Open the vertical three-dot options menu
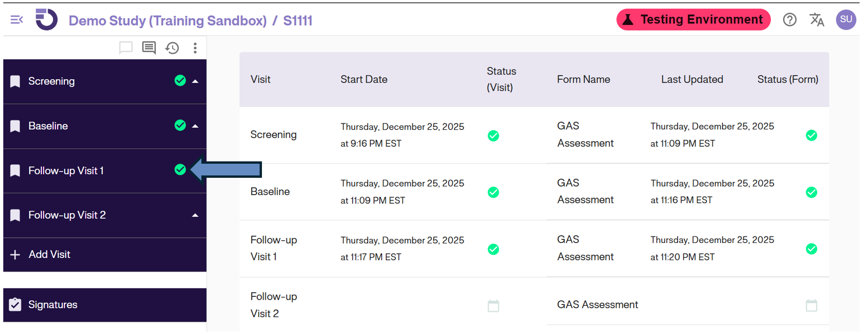Viewport: 868px width, 334px height. tap(195, 48)
